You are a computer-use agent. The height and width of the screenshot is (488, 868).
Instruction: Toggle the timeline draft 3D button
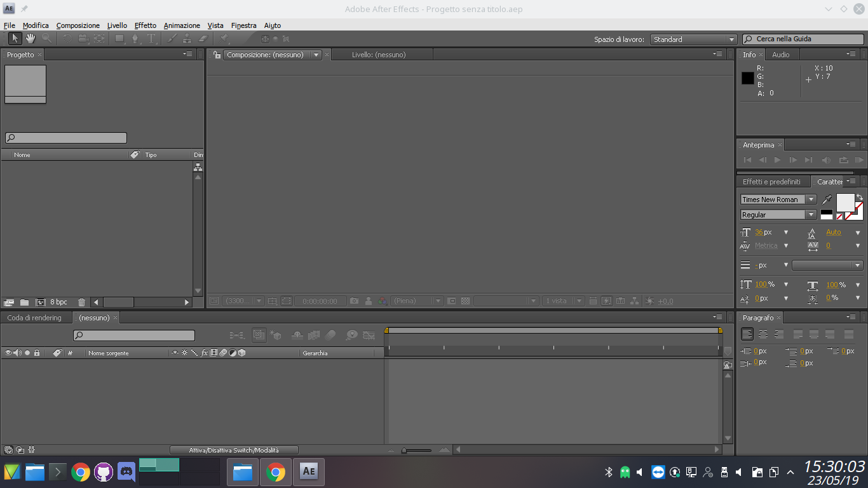276,335
